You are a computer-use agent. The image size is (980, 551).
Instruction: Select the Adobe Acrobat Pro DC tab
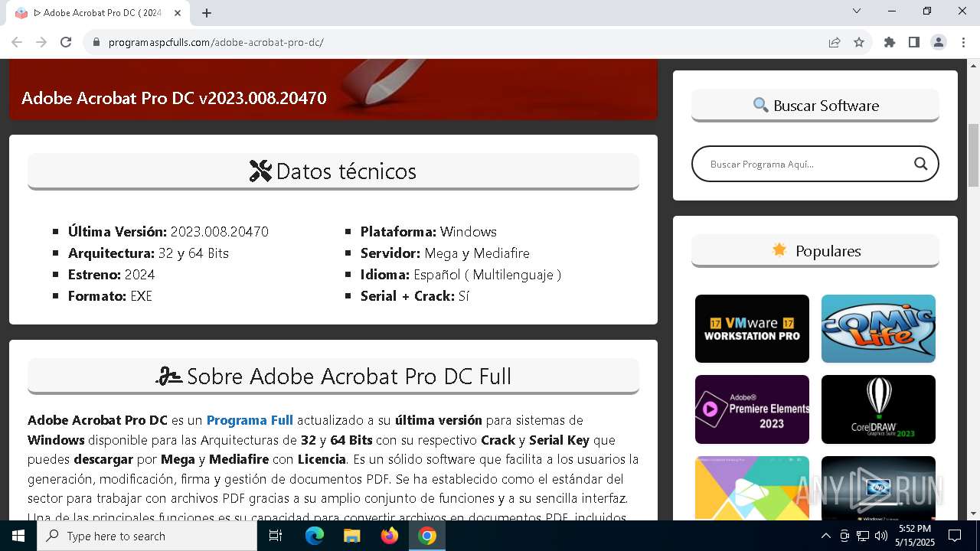(97, 13)
